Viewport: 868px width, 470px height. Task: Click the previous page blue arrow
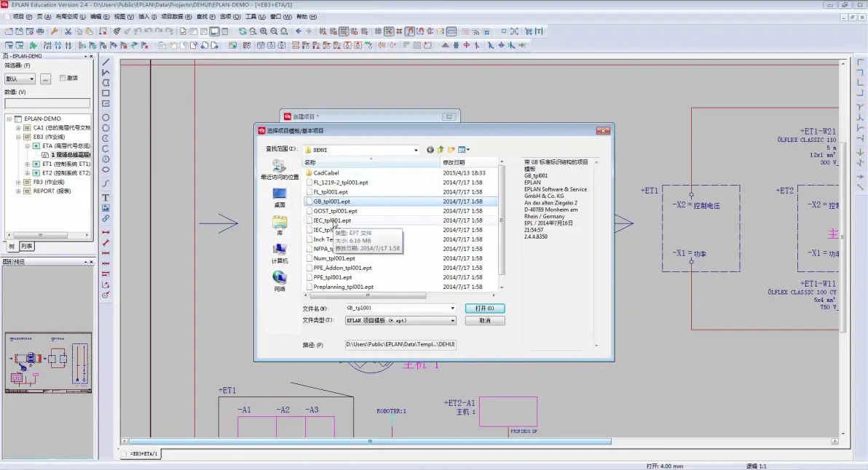point(299,31)
